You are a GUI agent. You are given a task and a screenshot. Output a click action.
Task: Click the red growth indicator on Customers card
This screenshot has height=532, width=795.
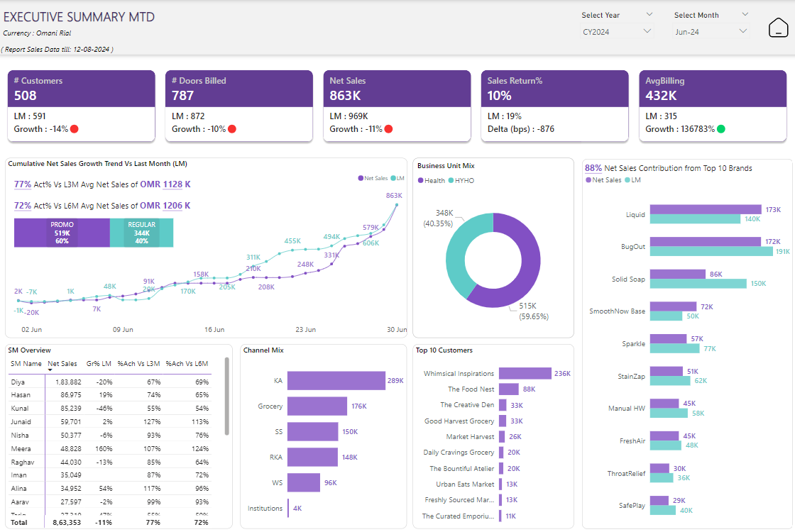pyautogui.click(x=74, y=129)
